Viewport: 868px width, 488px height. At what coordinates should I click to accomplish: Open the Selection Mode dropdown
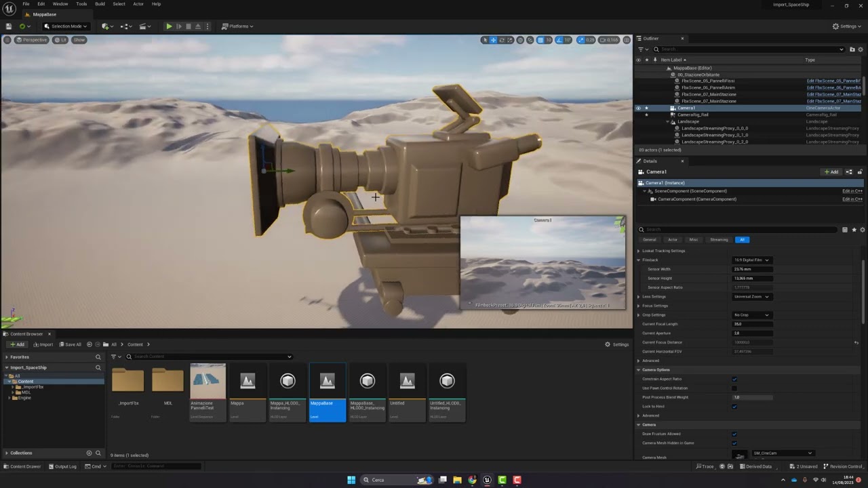tap(66, 26)
